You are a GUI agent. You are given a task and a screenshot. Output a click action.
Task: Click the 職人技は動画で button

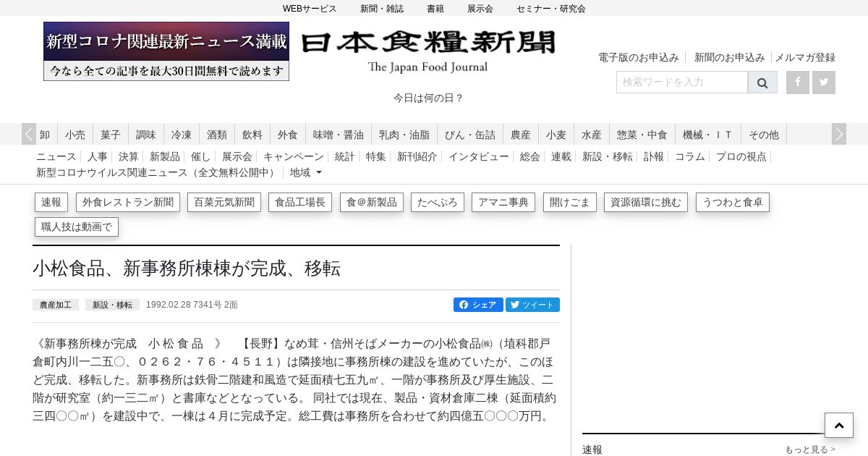point(77,227)
